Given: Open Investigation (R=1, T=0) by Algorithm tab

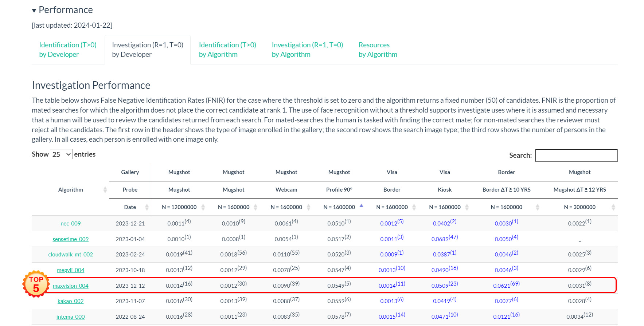Looking at the screenshot, I should click(307, 50).
